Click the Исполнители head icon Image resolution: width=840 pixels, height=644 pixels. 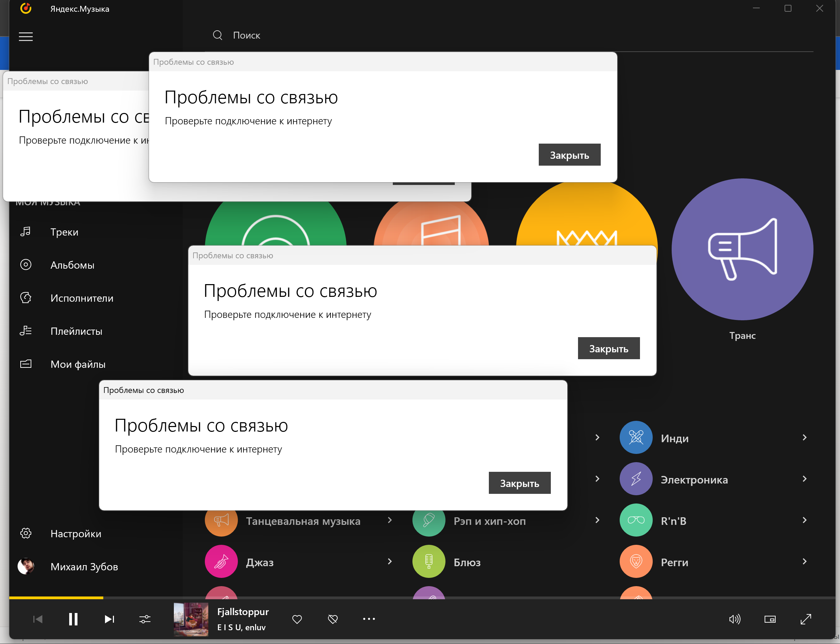tap(26, 298)
